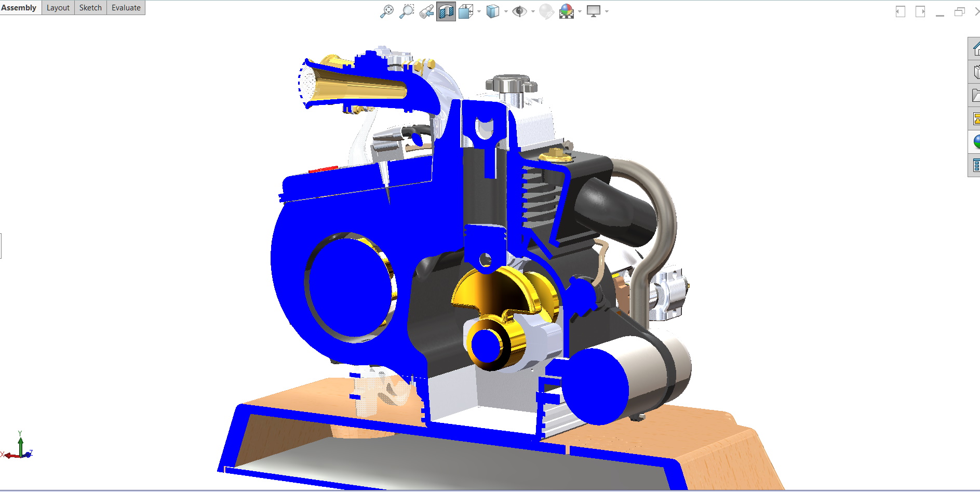Screen dimensions: 980x492
Task: Click the Zoom to Fit icon
Action: pyautogui.click(x=387, y=11)
